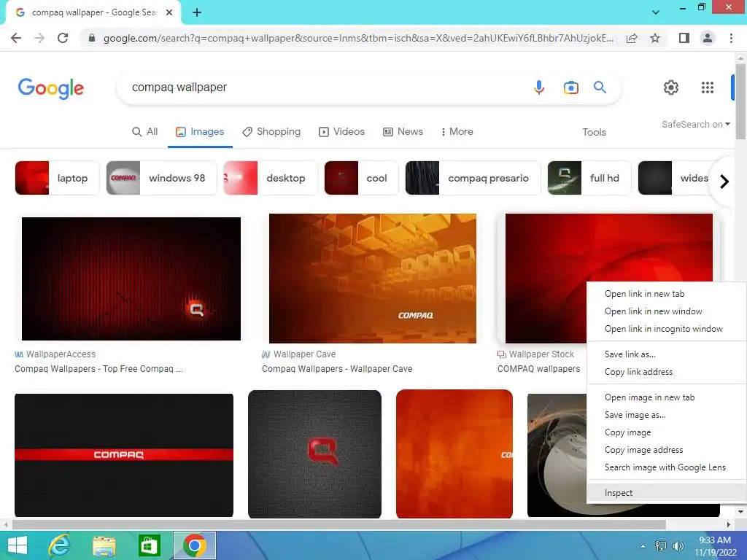This screenshot has width=747, height=560.
Task: Reload the current page
Action: tap(63, 38)
